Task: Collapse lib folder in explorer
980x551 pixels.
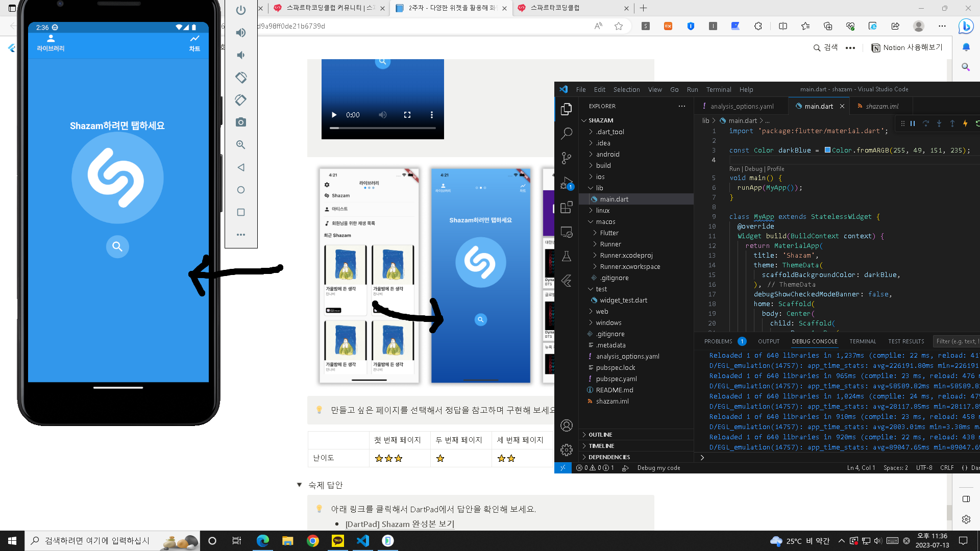Action: pos(599,188)
